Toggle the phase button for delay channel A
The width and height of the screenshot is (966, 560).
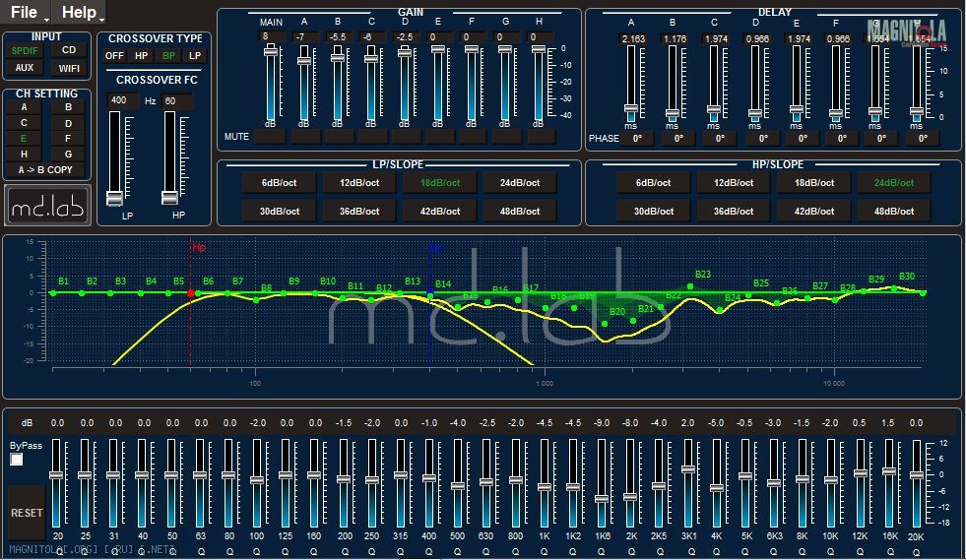tap(636, 139)
